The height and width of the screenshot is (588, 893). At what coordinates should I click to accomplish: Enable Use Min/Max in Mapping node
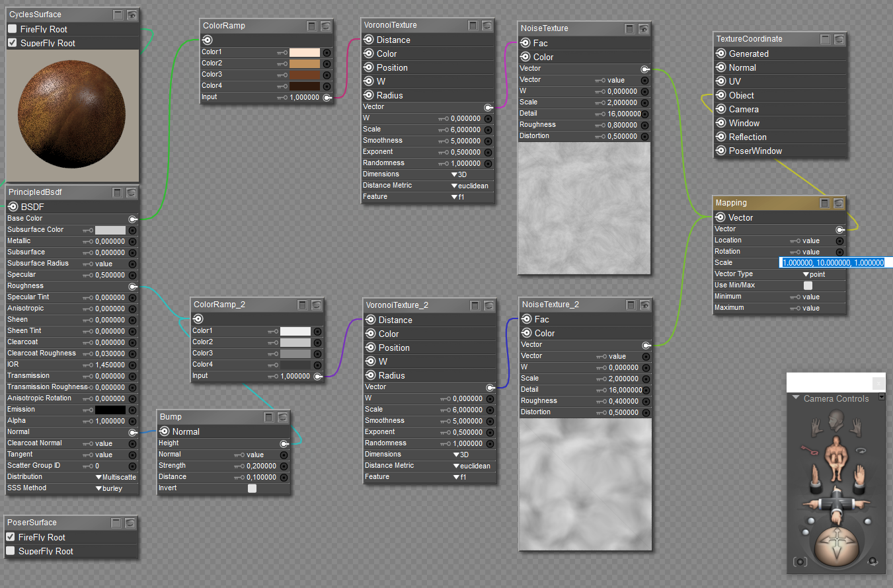808,285
